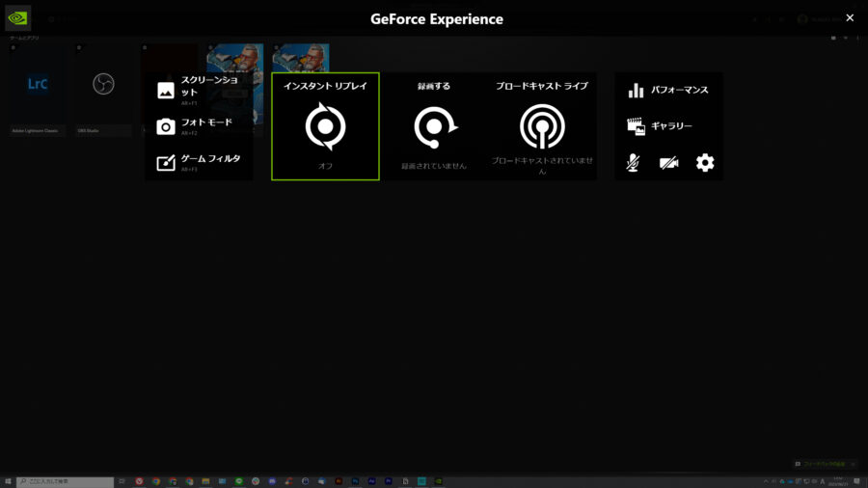The image size is (868, 488).
Task: Click the オフ status under Instant Replay
Action: click(326, 166)
